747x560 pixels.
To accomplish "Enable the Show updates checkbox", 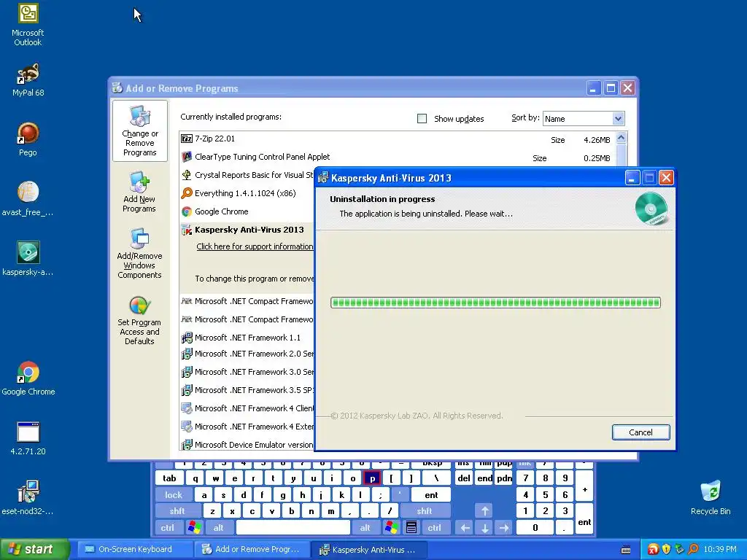I will (x=422, y=119).
